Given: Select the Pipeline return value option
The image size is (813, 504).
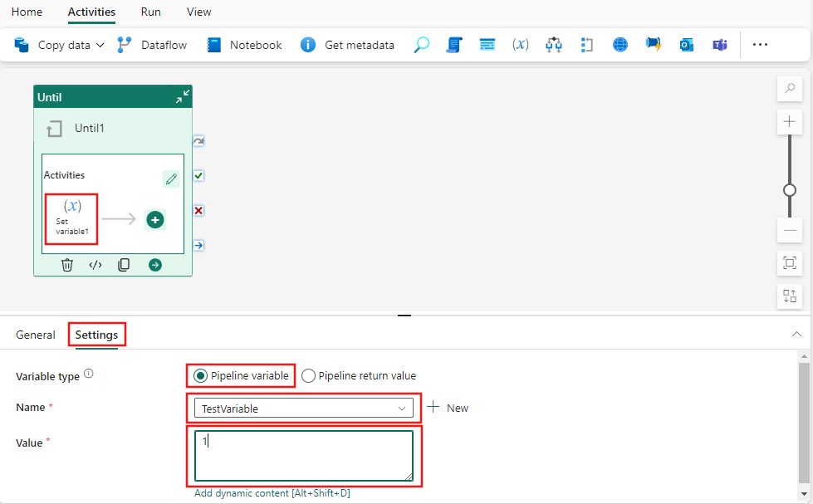Looking at the screenshot, I should click(x=308, y=375).
